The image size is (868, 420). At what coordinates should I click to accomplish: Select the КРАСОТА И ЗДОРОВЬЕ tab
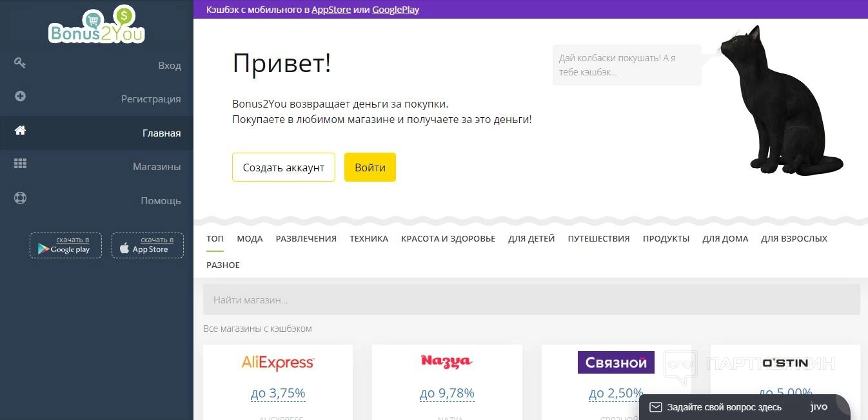tap(448, 238)
